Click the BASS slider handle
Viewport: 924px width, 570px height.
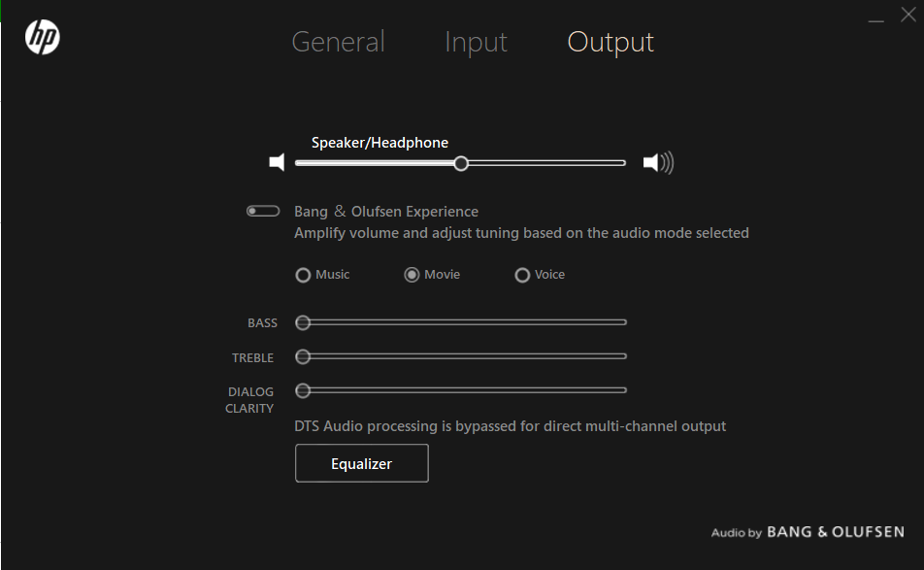[303, 322]
